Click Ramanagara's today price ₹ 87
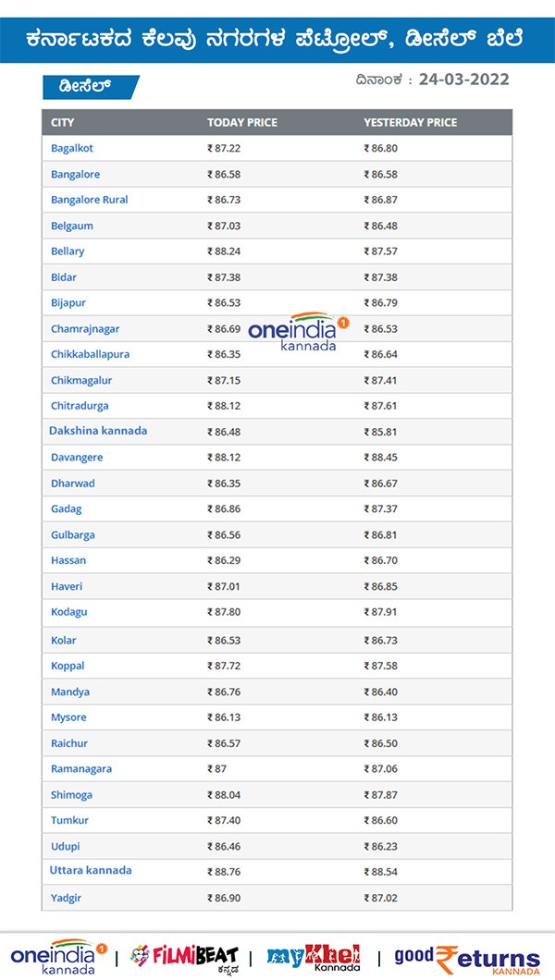 click(216, 769)
